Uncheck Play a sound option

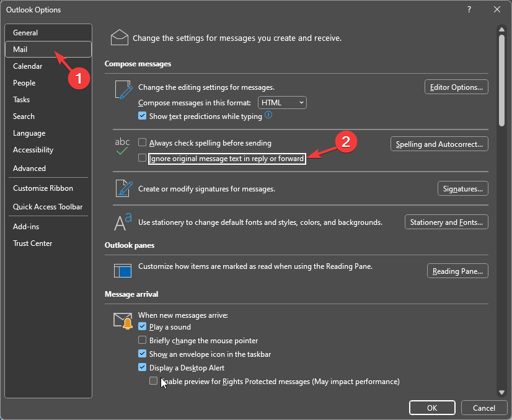tap(143, 327)
